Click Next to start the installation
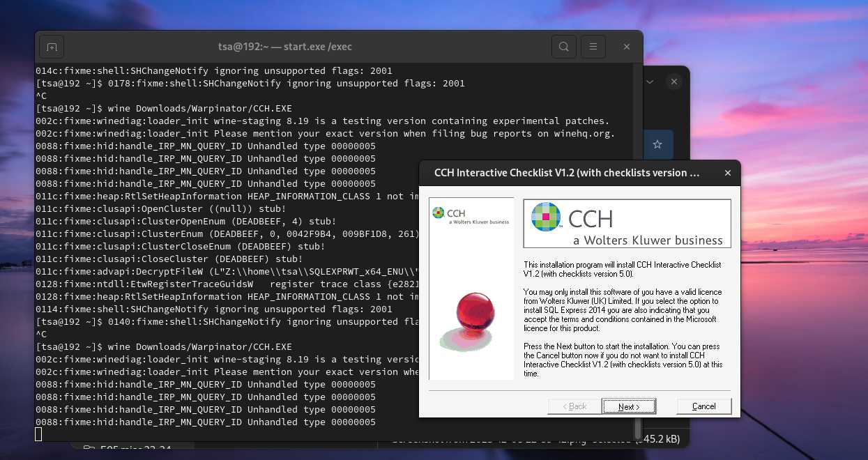The image size is (868, 460). 629,406
